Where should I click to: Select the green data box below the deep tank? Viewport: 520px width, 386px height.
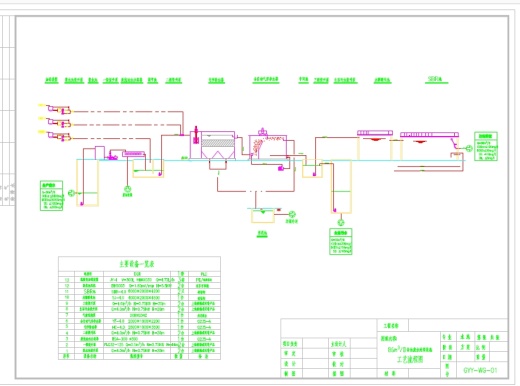tap(341, 242)
